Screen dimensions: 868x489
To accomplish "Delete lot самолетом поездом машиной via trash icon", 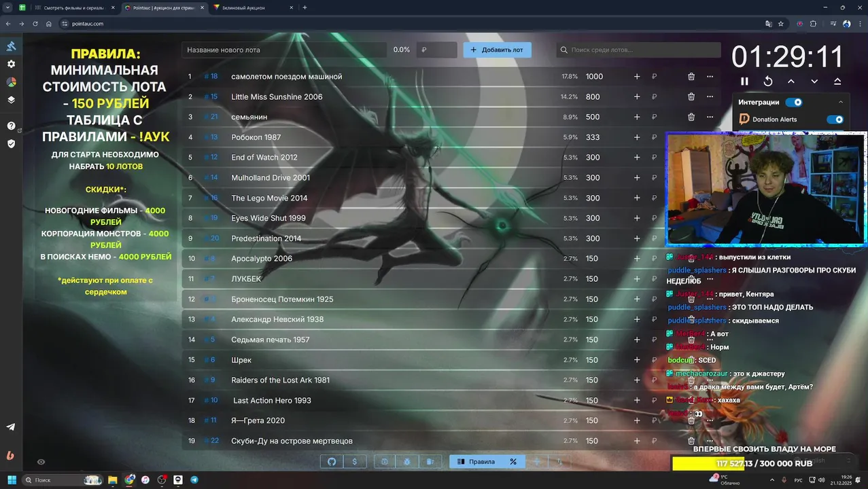I will point(691,77).
